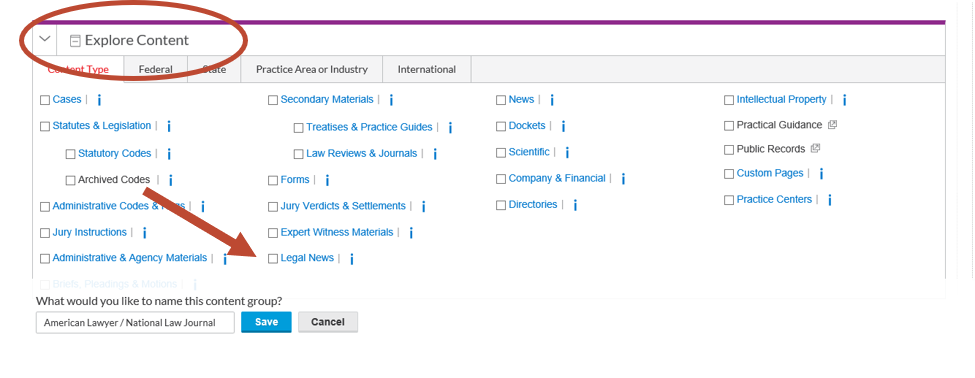Select the International tab
975x378 pixels.
pos(427,70)
